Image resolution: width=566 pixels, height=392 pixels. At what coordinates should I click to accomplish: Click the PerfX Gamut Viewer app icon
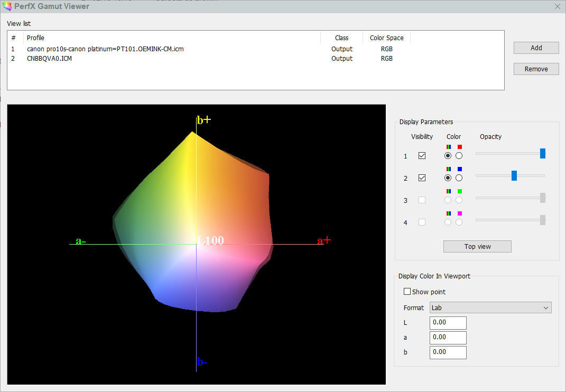click(x=7, y=6)
